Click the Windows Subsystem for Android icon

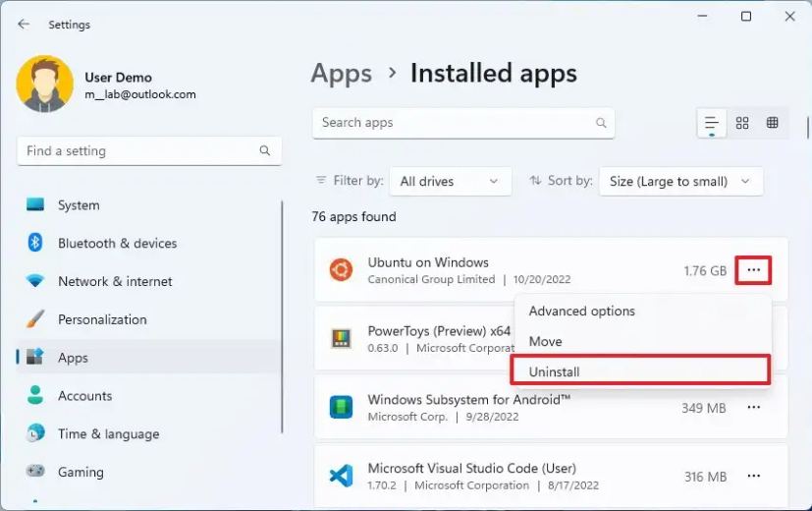[x=341, y=407]
